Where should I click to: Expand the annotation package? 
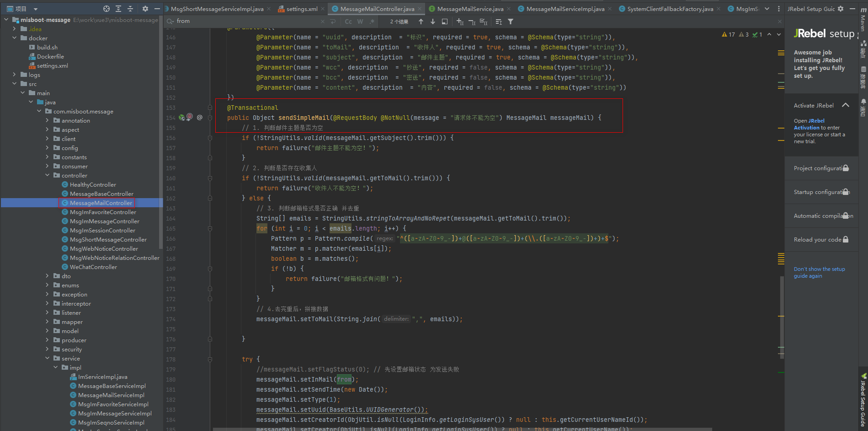click(47, 120)
